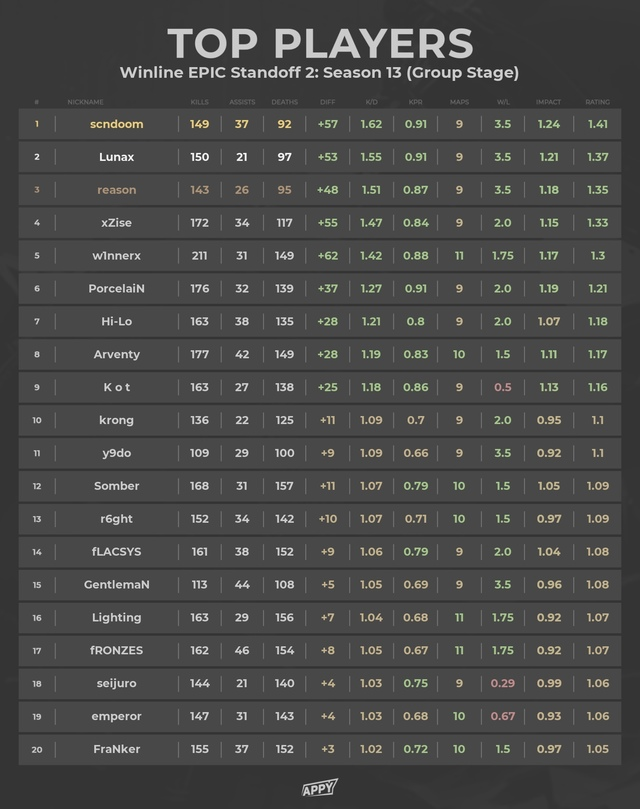Click PorcelaiN's KPR value 0.91

[x=415, y=289]
